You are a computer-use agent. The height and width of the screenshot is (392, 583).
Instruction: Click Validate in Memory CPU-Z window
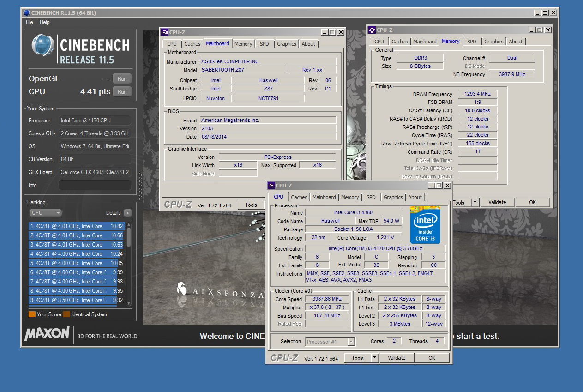(x=497, y=202)
